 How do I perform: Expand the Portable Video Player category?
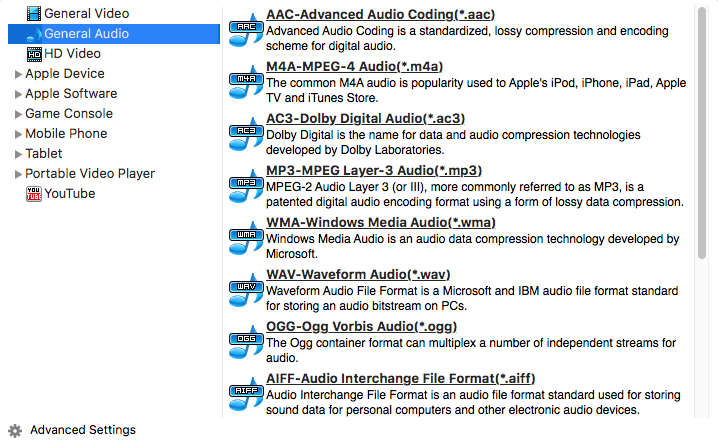pyautogui.click(x=18, y=174)
